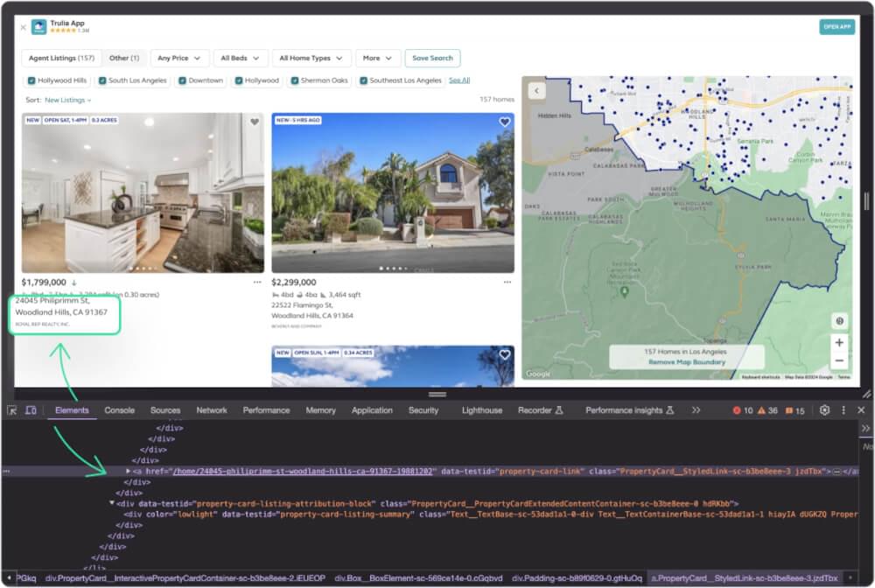Zoom into the map with the plus button
The image size is (875, 588).
[x=839, y=342]
